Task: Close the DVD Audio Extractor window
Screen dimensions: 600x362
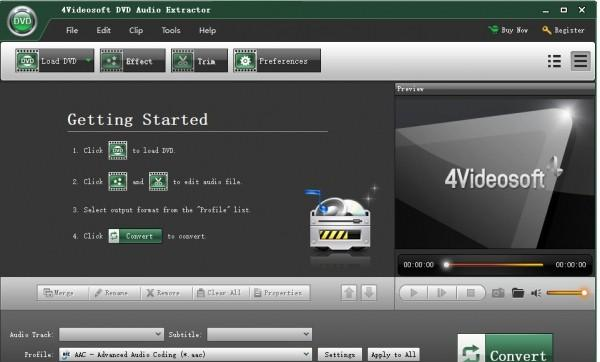Action: click(582, 10)
